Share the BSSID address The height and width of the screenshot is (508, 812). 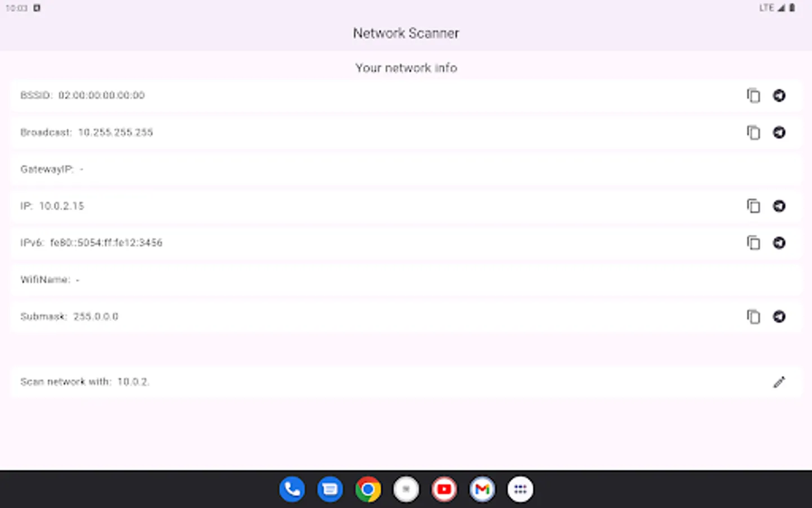(779, 95)
